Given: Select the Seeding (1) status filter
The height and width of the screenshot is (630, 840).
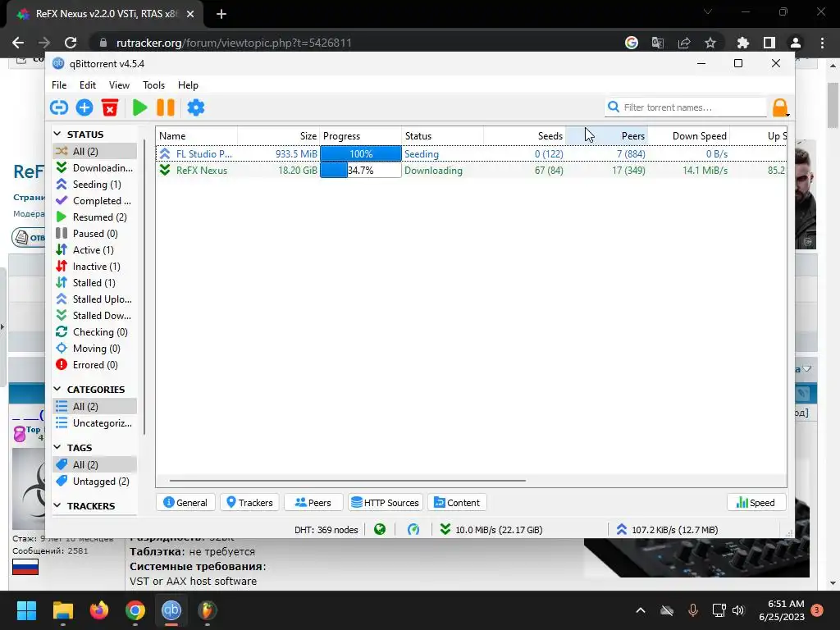Looking at the screenshot, I should (x=95, y=185).
